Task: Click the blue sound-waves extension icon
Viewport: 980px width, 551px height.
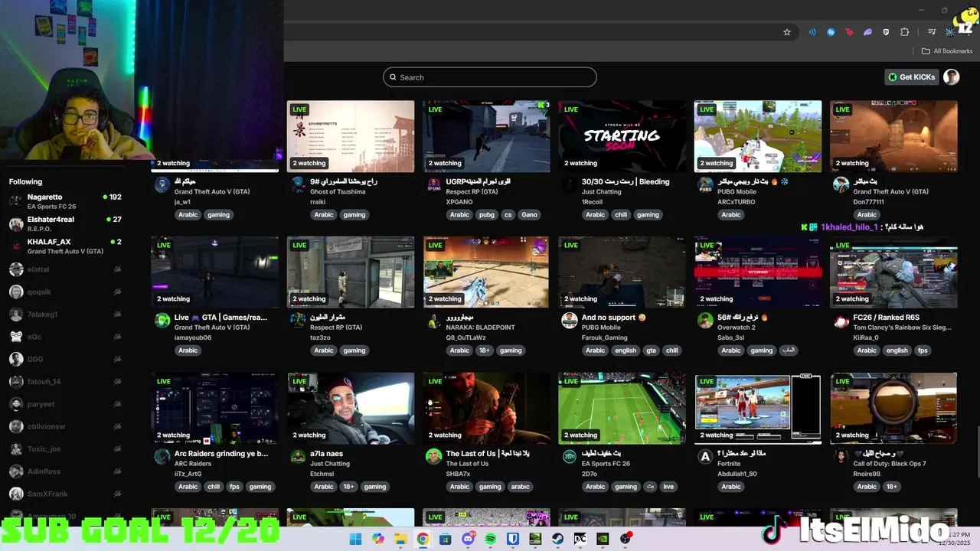Action: click(x=812, y=32)
